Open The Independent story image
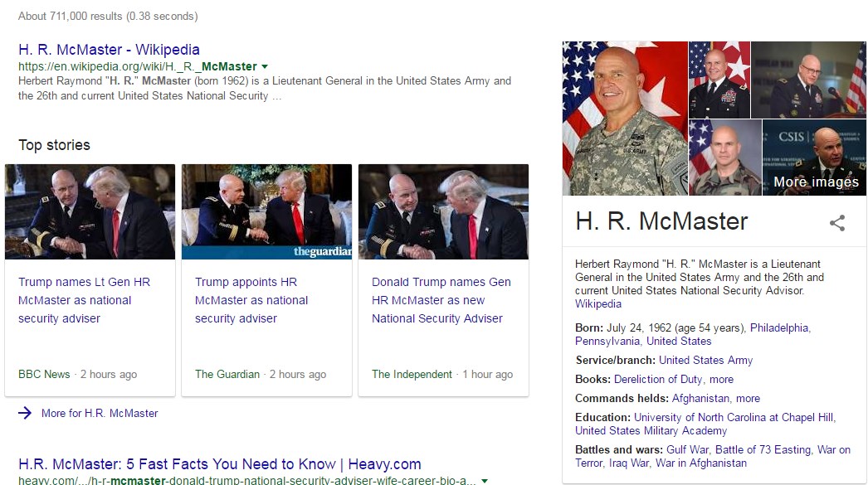 point(443,211)
